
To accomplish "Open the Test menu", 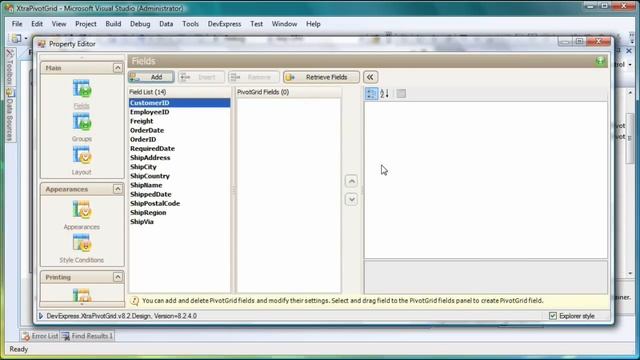I will point(256,24).
